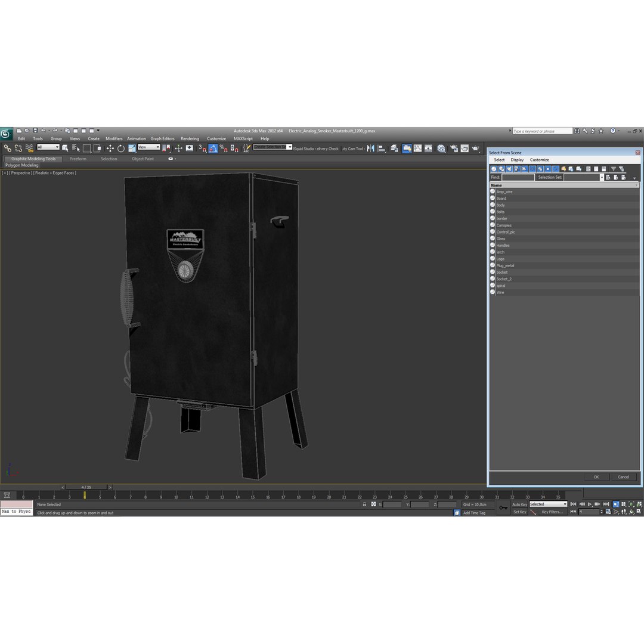The width and height of the screenshot is (644, 644).
Task: Activate the Select and Move tool
Action: click(110, 148)
